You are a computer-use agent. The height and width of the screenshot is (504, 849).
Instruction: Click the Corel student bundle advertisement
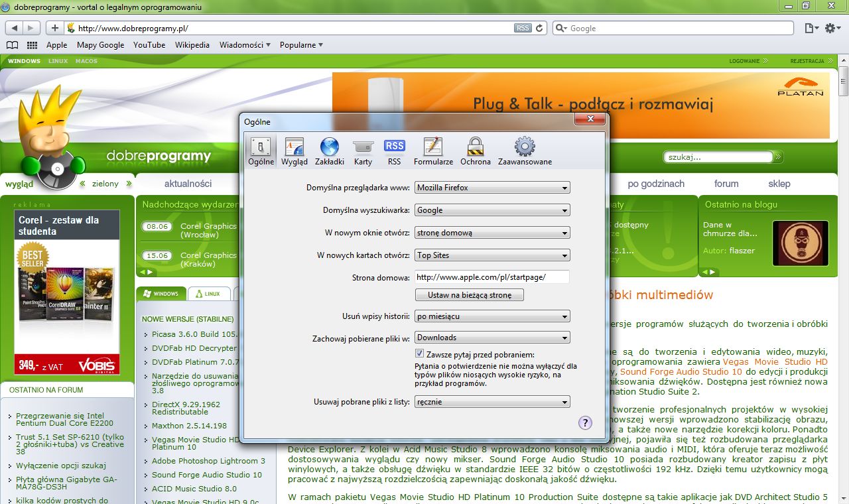(x=67, y=292)
